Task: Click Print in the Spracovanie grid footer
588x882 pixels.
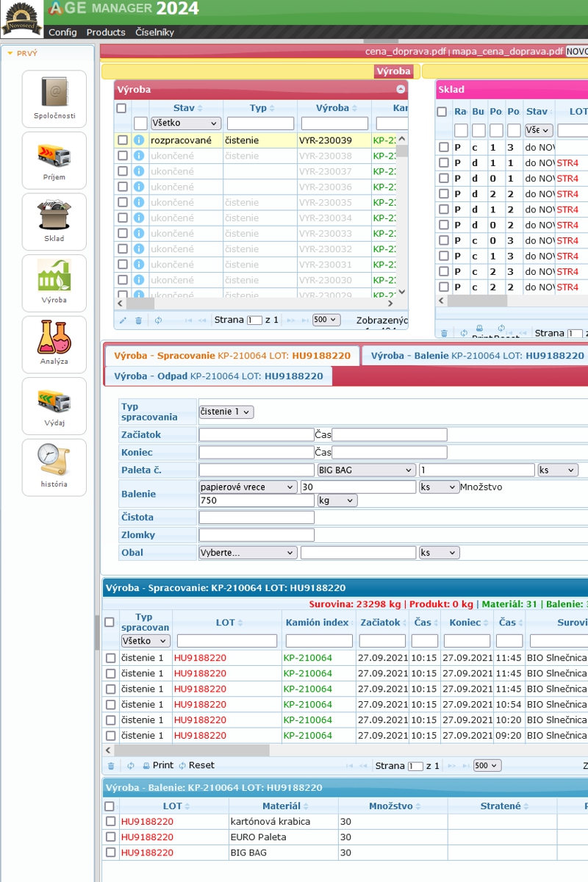Action: 158,765
